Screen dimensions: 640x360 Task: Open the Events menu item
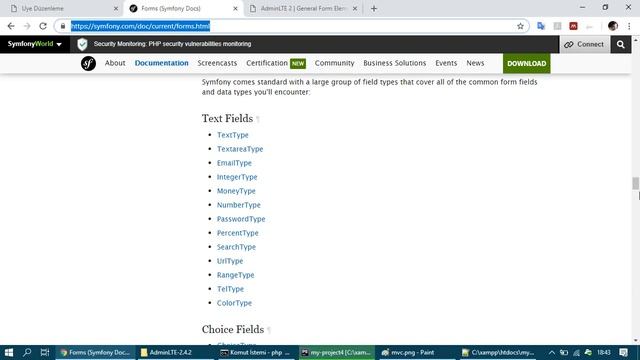coord(446,63)
